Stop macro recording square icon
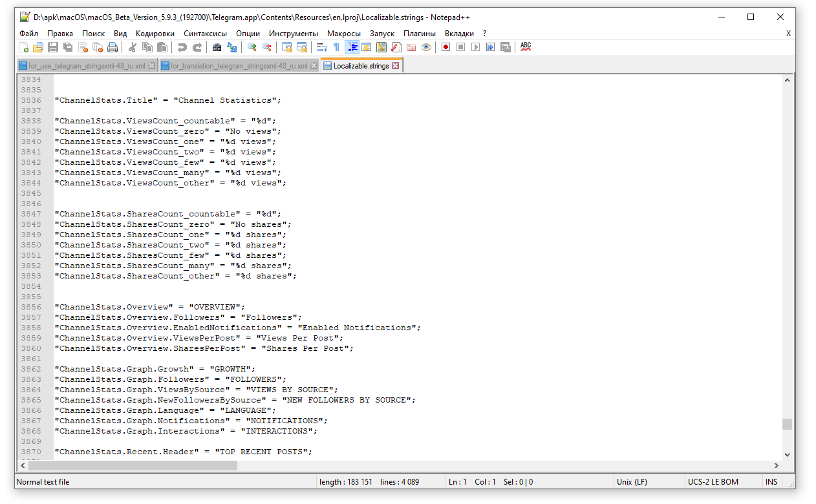This screenshot has height=504, width=816. pyautogui.click(x=460, y=47)
